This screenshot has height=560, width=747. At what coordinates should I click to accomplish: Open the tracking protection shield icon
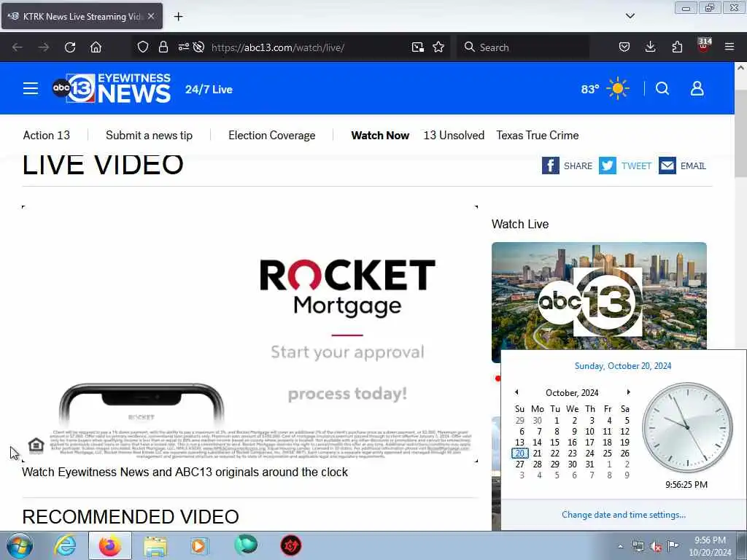pyautogui.click(x=143, y=47)
